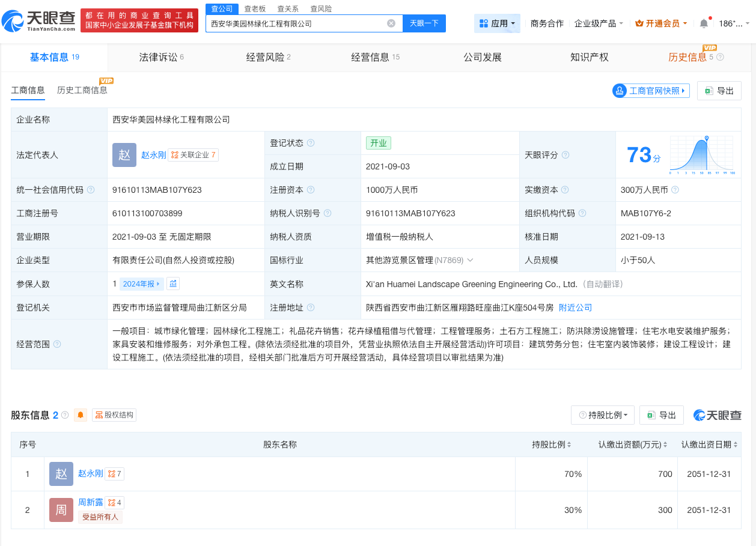The width and height of the screenshot is (756, 546).
Task: Select the 查风险 search tab
Action: (321, 9)
